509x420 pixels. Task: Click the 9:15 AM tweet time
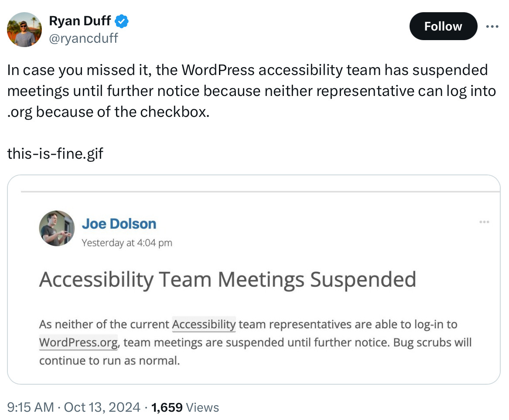pyautogui.click(x=30, y=407)
